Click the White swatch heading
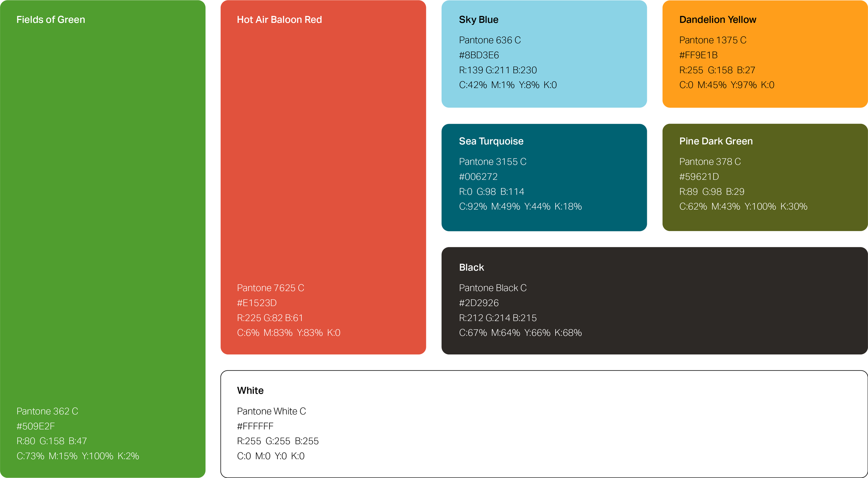The image size is (868, 478). point(250,391)
